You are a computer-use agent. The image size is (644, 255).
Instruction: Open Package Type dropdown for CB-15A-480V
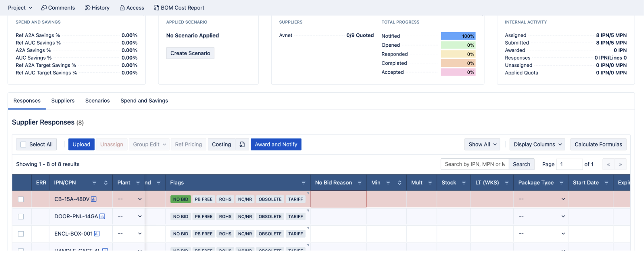pyautogui.click(x=541, y=199)
